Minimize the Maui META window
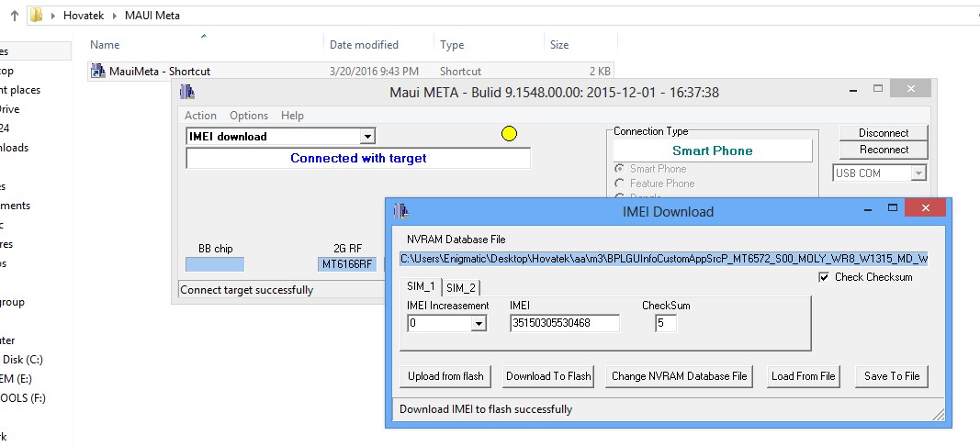 tap(853, 89)
